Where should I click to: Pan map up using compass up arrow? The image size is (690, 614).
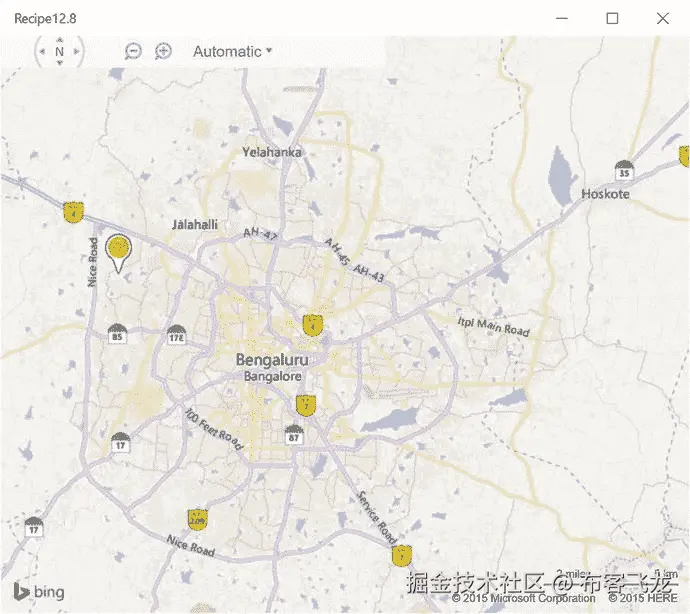tap(60, 40)
